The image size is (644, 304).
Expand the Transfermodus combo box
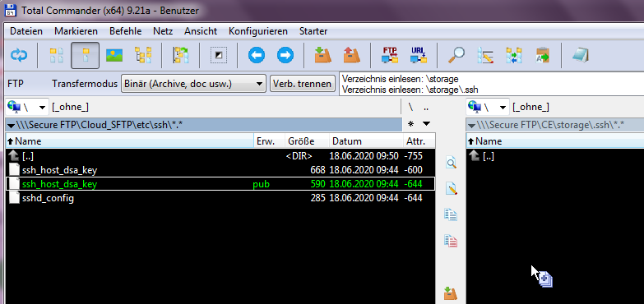pos(193,84)
